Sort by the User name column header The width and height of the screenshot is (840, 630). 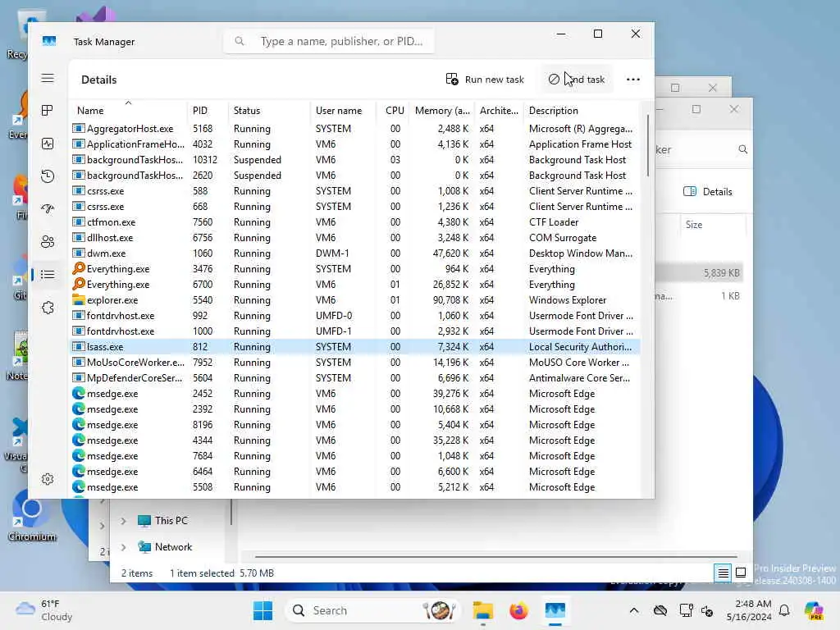click(343, 111)
